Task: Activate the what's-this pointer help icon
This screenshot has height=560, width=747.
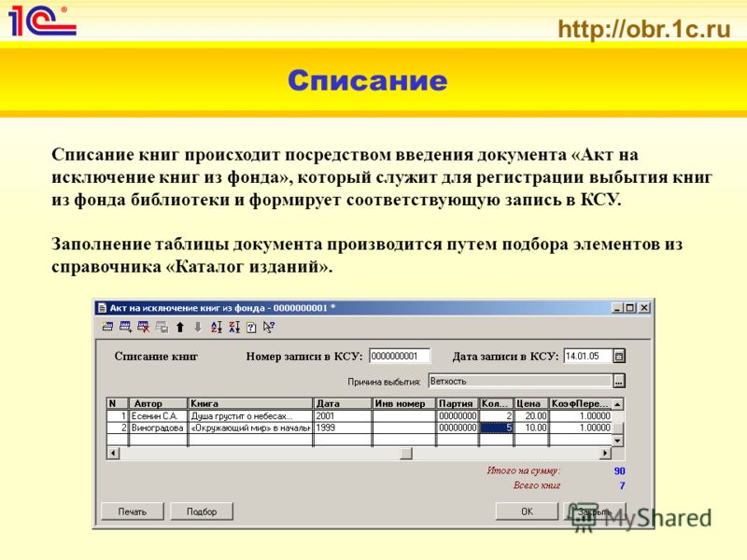Action: click(x=269, y=328)
